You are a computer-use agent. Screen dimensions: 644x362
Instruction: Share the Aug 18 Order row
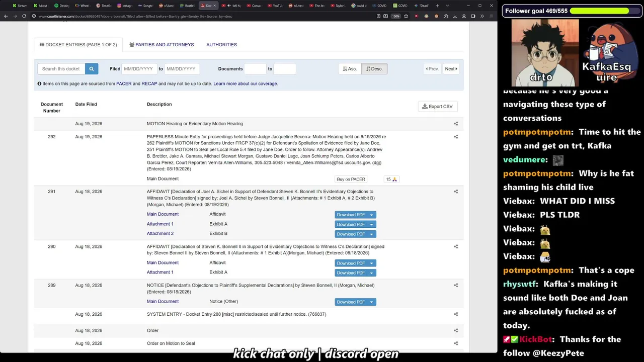pyautogui.click(x=456, y=331)
